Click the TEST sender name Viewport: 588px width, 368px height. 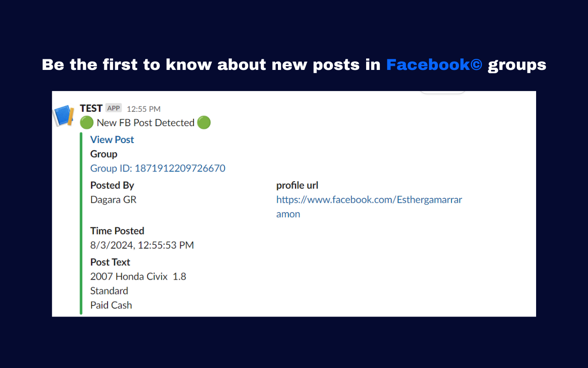pos(91,108)
